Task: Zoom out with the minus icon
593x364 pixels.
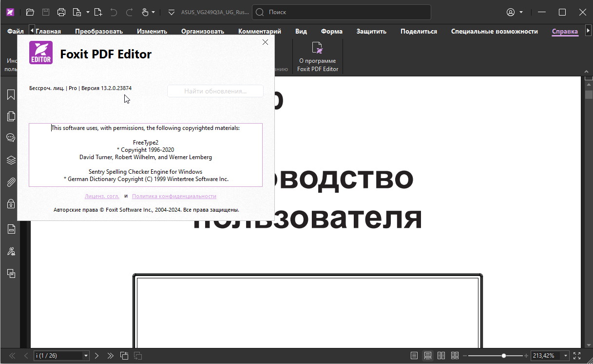Action: pos(465,356)
